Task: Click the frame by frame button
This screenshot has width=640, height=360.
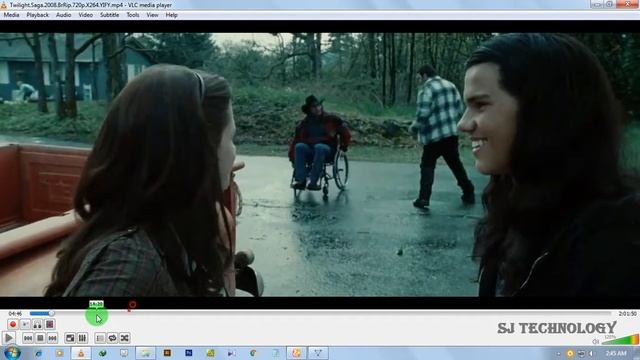Action: click(x=49, y=324)
